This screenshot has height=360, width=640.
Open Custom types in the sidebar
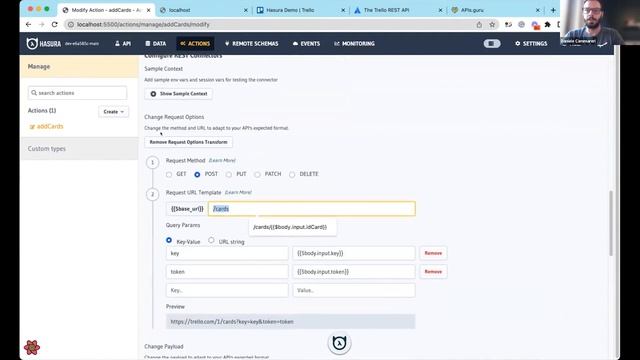tap(79, 149)
